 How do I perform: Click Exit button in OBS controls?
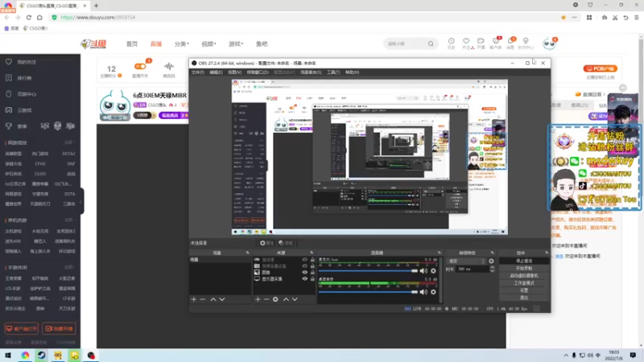[x=524, y=298]
